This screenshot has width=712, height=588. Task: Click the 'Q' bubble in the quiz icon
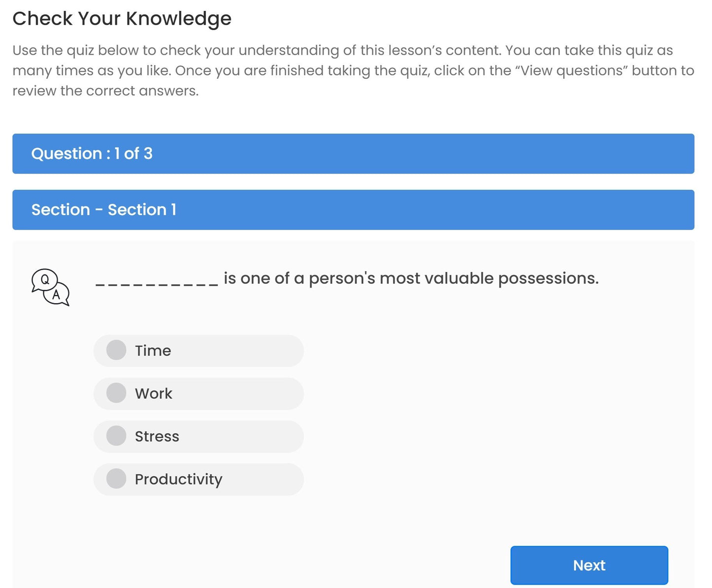pos(44,279)
